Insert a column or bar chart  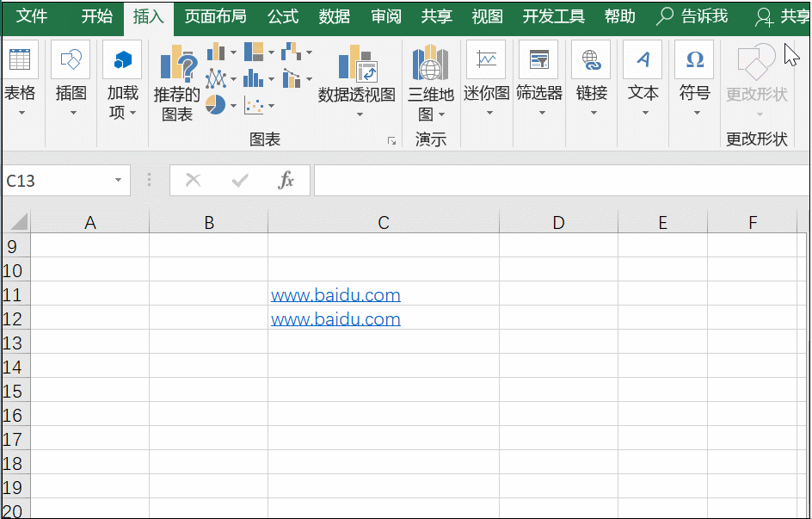215,52
